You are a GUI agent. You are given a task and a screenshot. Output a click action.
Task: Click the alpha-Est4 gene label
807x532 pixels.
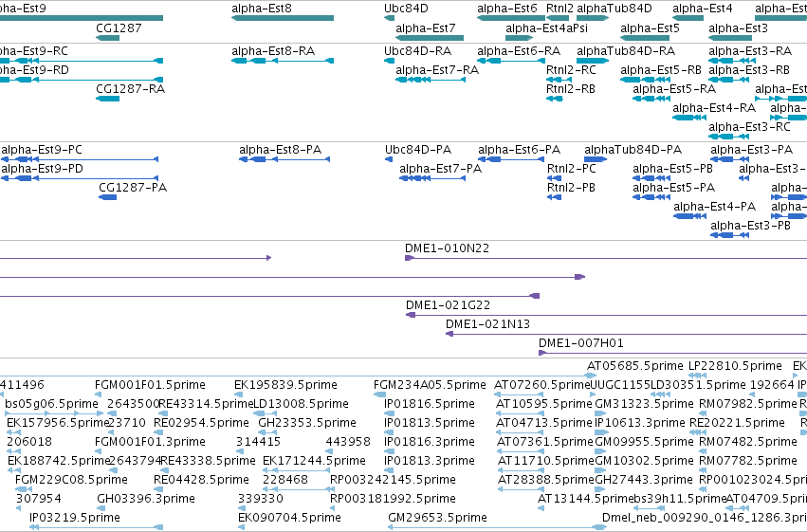point(702,9)
